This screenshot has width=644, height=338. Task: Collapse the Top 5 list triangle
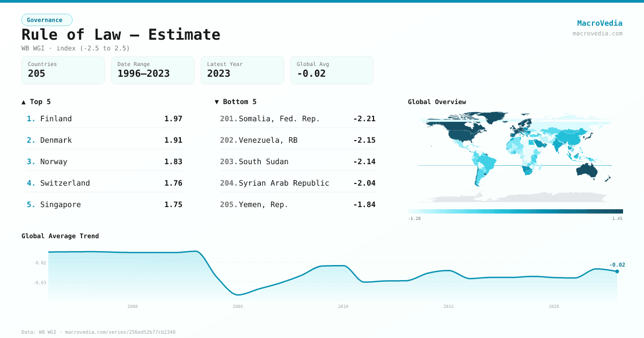pos(23,101)
